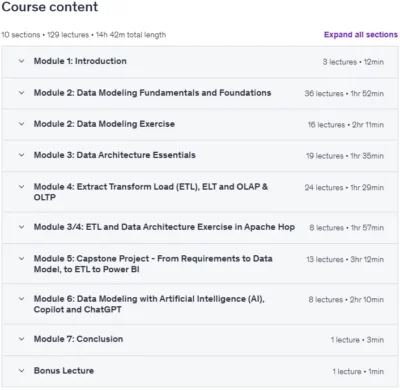400x390 pixels.
Task: Expand chevron beside Data Modeling Fundamentals and Foundations
Action: coord(21,93)
